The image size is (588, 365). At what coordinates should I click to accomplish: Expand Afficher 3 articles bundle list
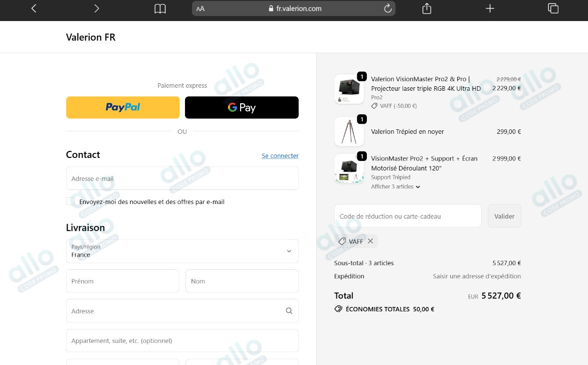click(x=395, y=187)
